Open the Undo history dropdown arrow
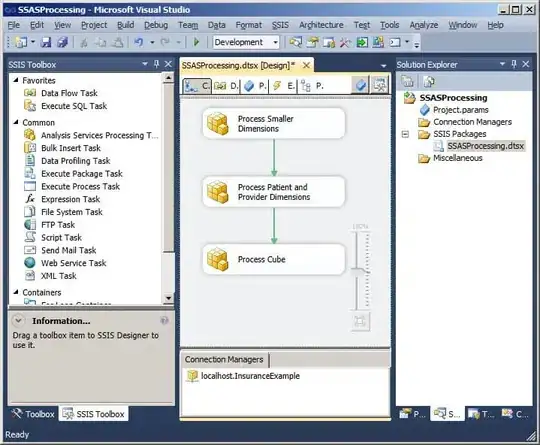 tap(152, 42)
